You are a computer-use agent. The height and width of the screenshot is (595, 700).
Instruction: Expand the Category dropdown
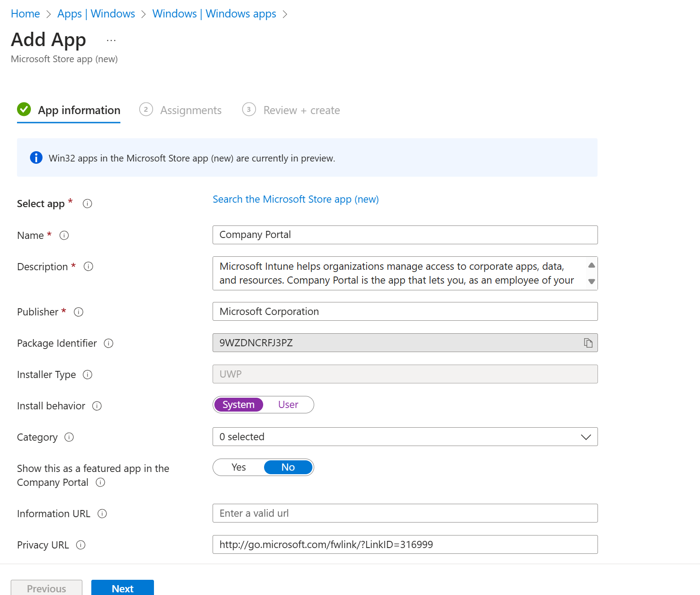[x=405, y=437]
